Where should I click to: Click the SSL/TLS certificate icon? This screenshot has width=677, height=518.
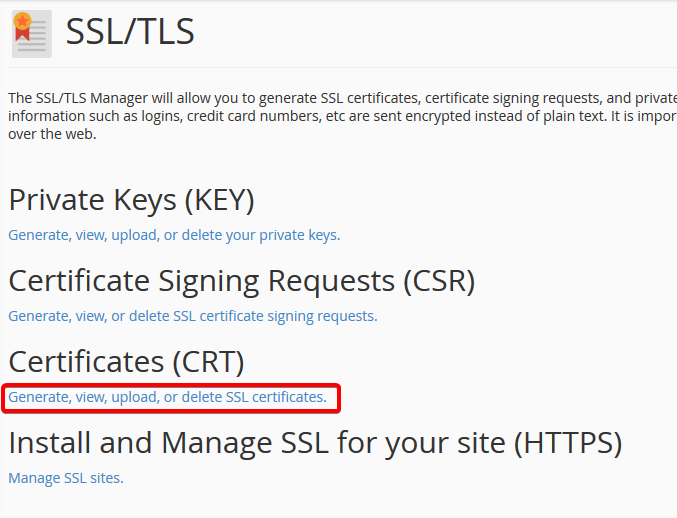[x=31, y=33]
